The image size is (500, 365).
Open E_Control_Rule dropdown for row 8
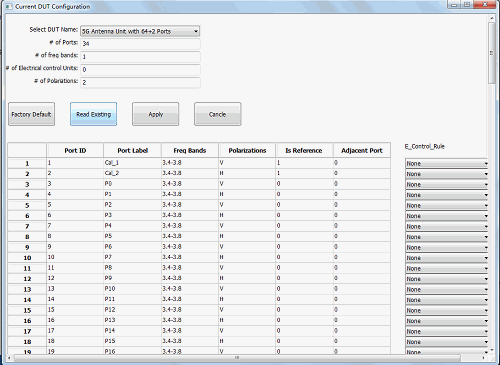[447, 237]
